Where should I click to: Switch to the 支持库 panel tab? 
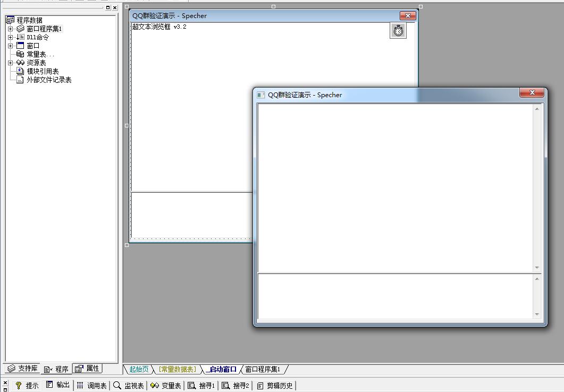click(x=22, y=368)
